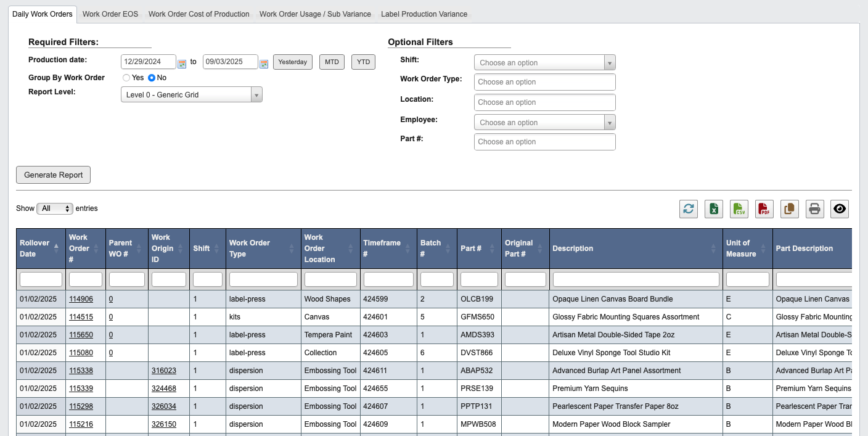
Task: Open the column visibility eye icon
Action: coord(840,209)
